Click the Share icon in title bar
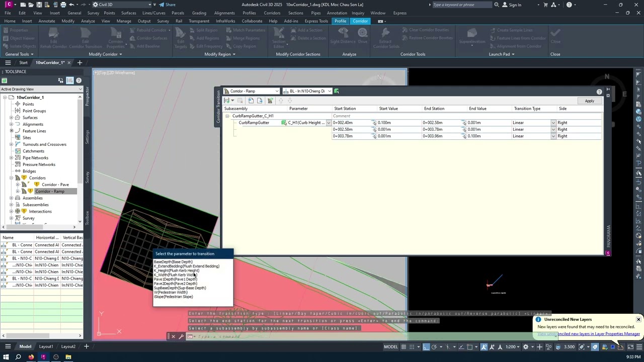Screen dimensions: 644x362 click(x=162, y=5)
